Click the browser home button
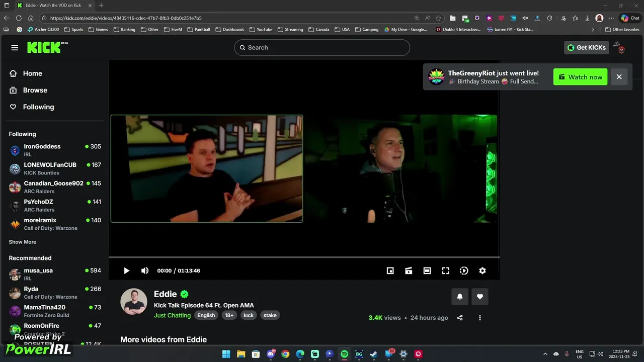Screen dimensions: 644x362 [31, 18]
